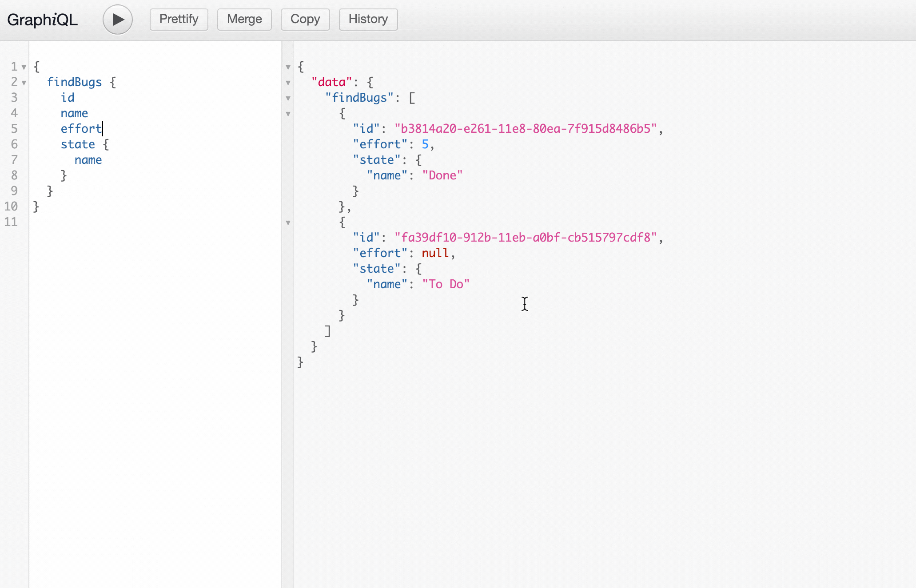Screen dimensions: 916x588
Task: Select the GraphiQL logo
Action: pos(42,19)
